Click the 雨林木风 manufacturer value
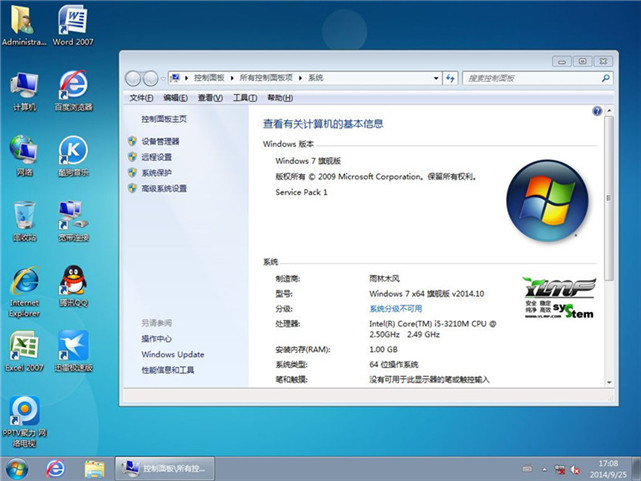 [x=384, y=279]
